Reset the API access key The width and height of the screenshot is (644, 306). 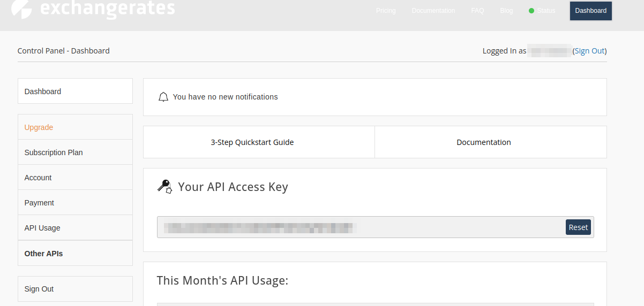[578, 227]
